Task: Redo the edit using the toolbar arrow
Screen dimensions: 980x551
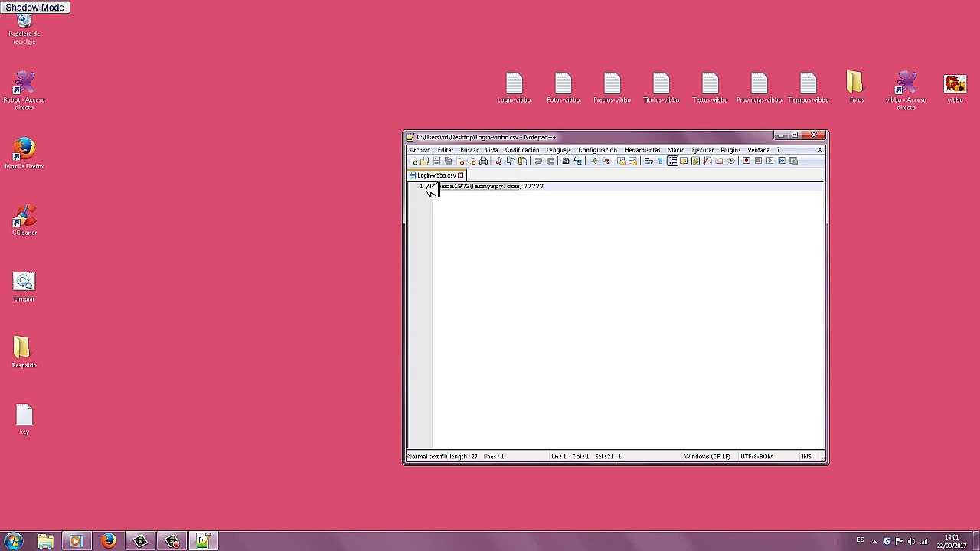Action: pos(550,161)
